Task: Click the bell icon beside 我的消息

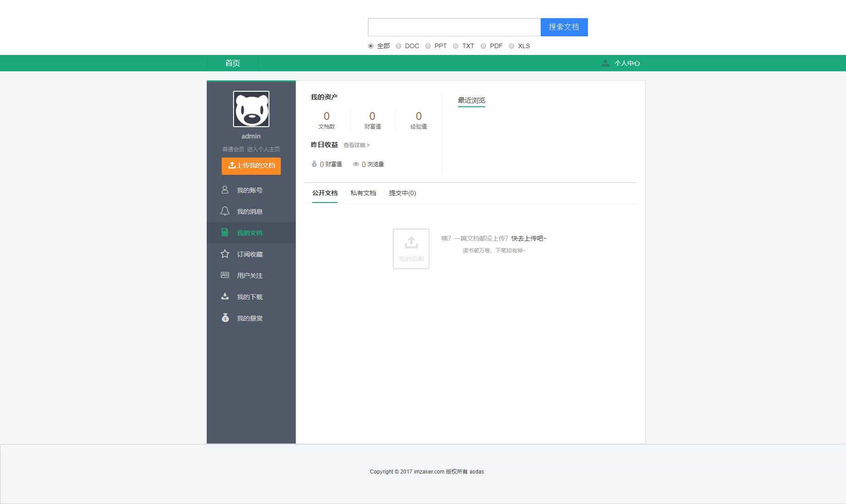Action: 224,211
